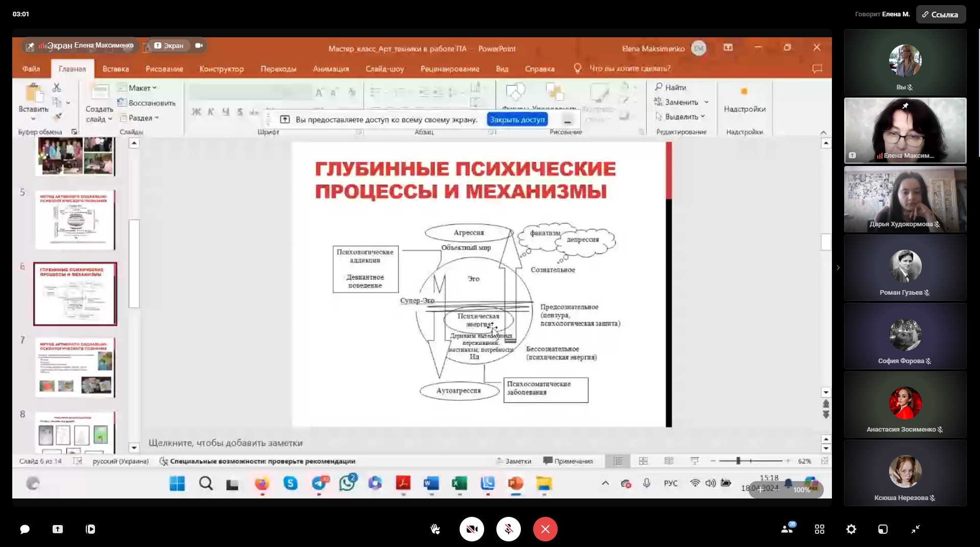This screenshot has width=980, height=547.
Task: Open the Макет layout dropdown
Action: [137, 88]
